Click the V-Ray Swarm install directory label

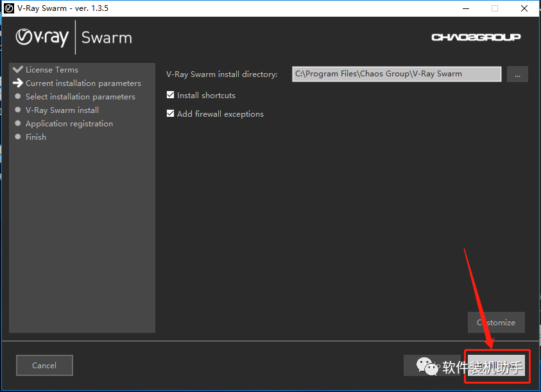[221, 74]
